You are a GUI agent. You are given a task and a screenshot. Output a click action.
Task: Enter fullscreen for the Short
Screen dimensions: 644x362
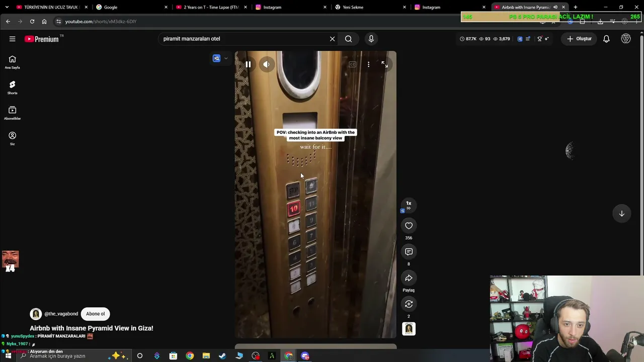(x=384, y=64)
